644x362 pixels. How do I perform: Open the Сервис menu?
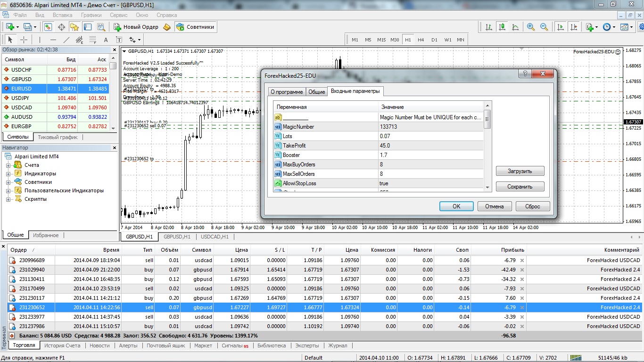click(x=118, y=15)
